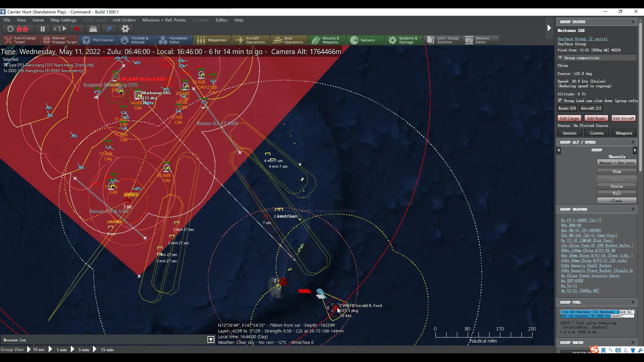Click the left arrow beside GROUP
This screenshot has height=362, width=644.
pos(559,150)
